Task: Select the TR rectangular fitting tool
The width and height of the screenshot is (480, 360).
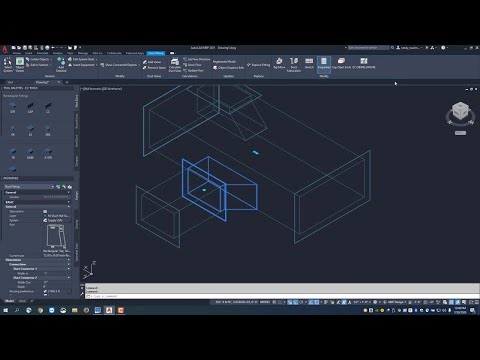Action: [13, 153]
